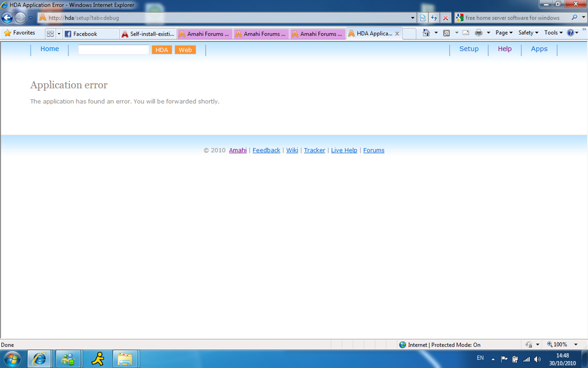Switch to the second Amahi Forums tab
The image size is (588, 368).
coord(261,34)
